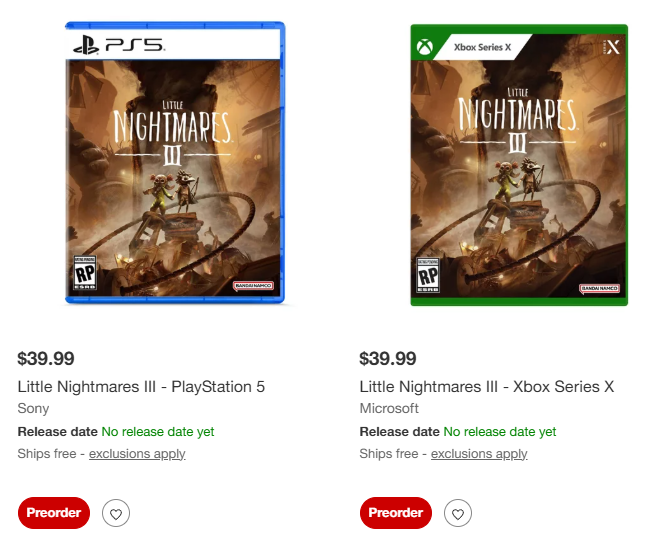
Task: Preorder Little Nightmares III for PlayStation 5
Action: pyautogui.click(x=54, y=513)
